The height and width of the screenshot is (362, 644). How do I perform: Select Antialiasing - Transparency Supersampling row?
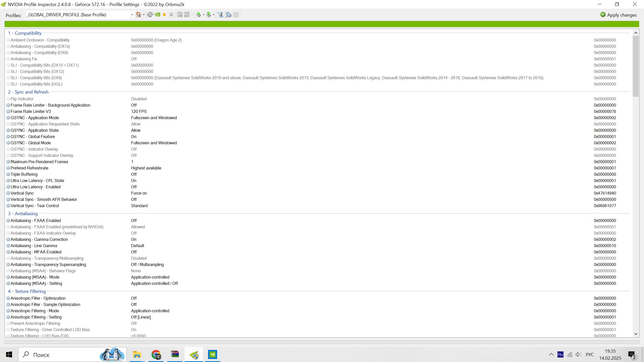point(318,264)
